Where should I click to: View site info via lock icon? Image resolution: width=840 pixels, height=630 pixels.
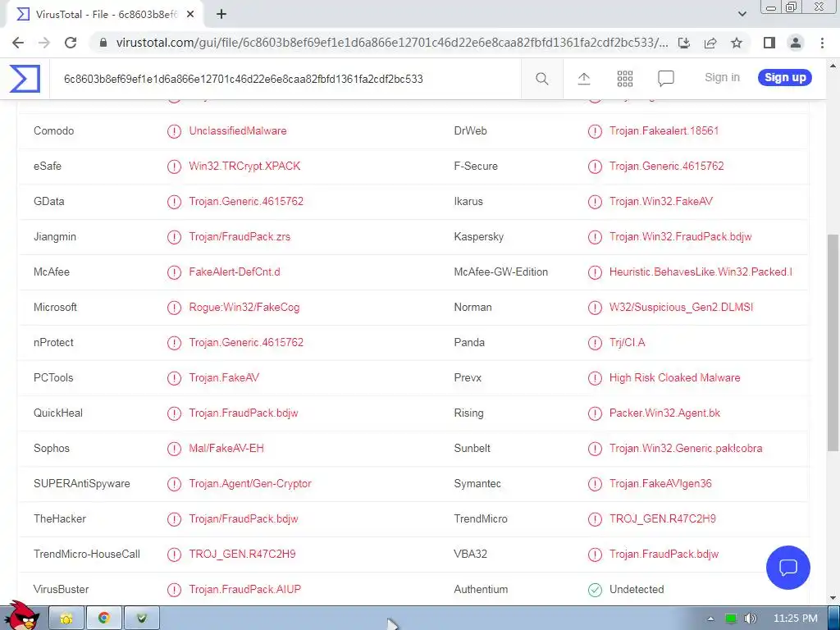coord(103,43)
